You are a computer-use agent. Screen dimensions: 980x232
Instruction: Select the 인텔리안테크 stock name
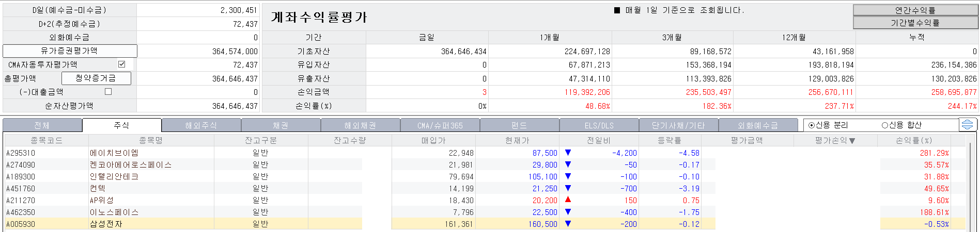tap(114, 177)
